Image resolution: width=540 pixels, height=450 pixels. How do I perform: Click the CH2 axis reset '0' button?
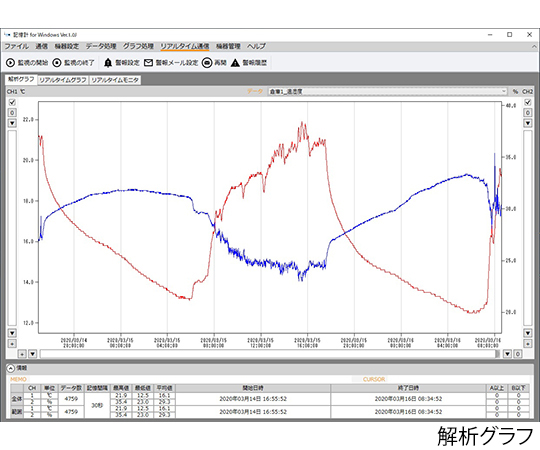[x=528, y=113]
